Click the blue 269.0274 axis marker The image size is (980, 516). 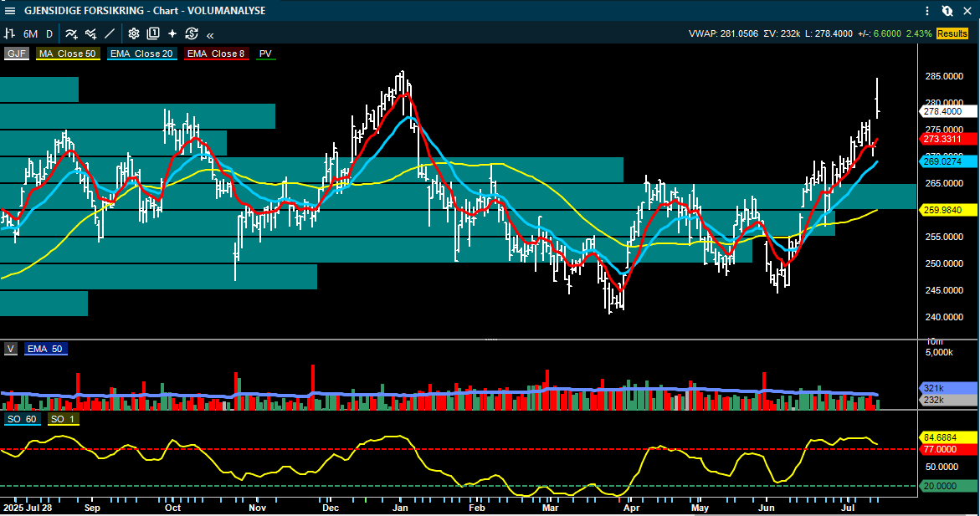(x=947, y=161)
